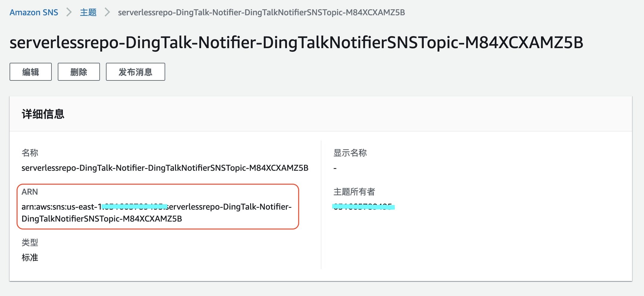This screenshot has width=644, height=296.
Task: Select the highlighted topic owner account ID
Action: (364, 206)
